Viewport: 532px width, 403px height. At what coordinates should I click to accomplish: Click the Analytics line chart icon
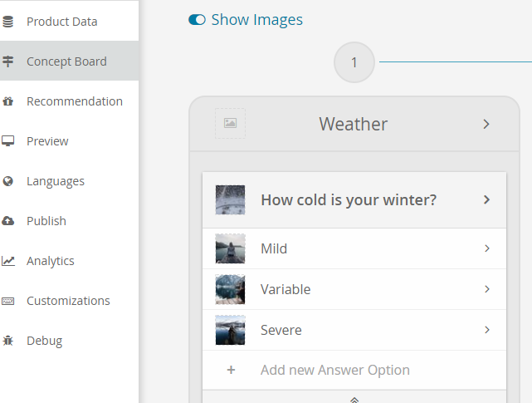point(8,261)
